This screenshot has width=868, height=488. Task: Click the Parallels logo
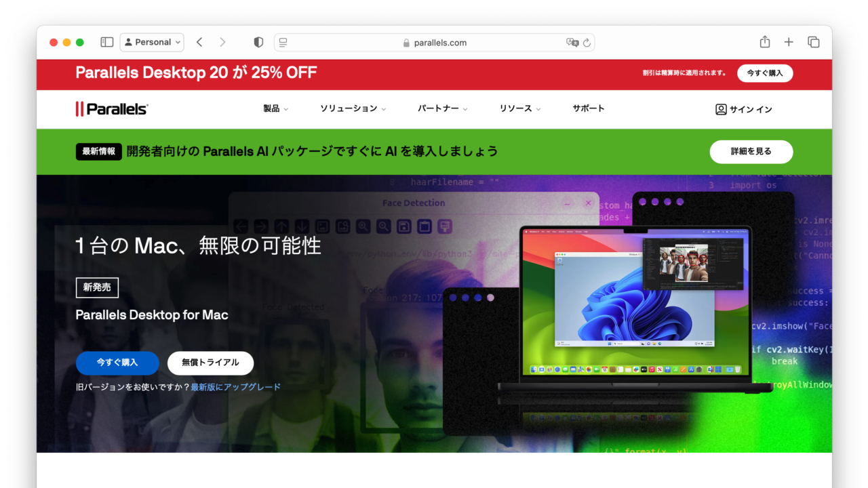pos(112,108)
